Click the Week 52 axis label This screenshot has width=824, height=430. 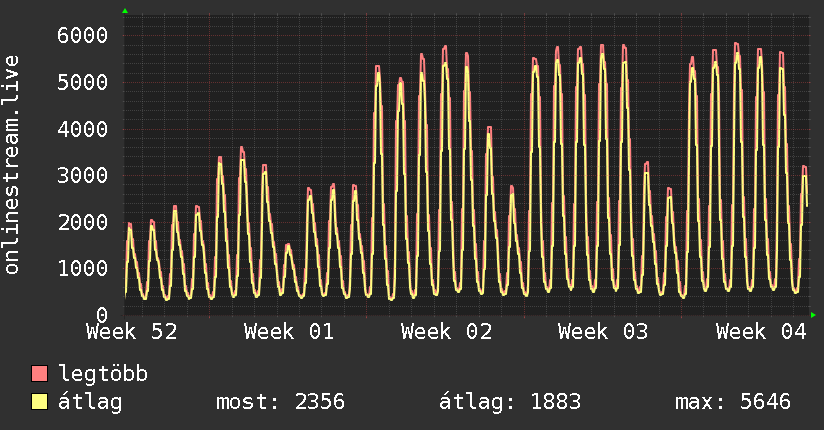(x=132, y=332)
